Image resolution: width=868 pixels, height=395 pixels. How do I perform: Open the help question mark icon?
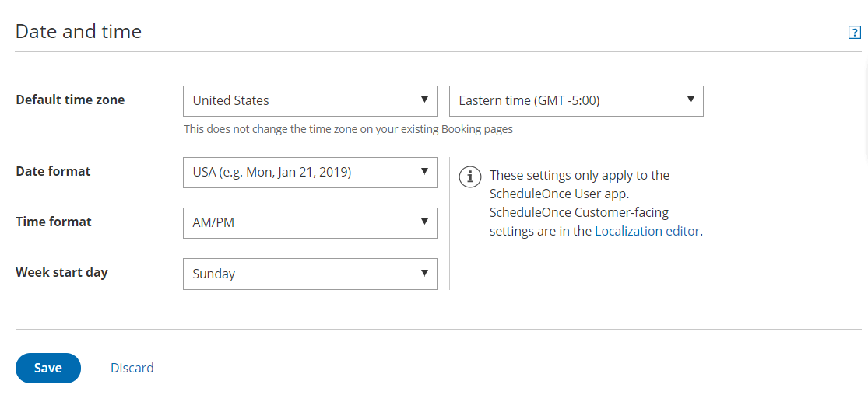[x=854, y=33]
